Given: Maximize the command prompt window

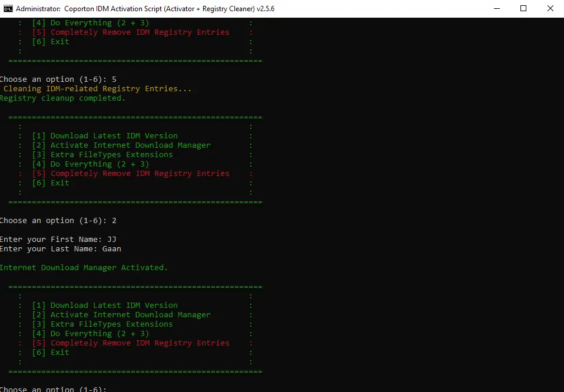Looking at the screenshot, I should click(523, 9).
